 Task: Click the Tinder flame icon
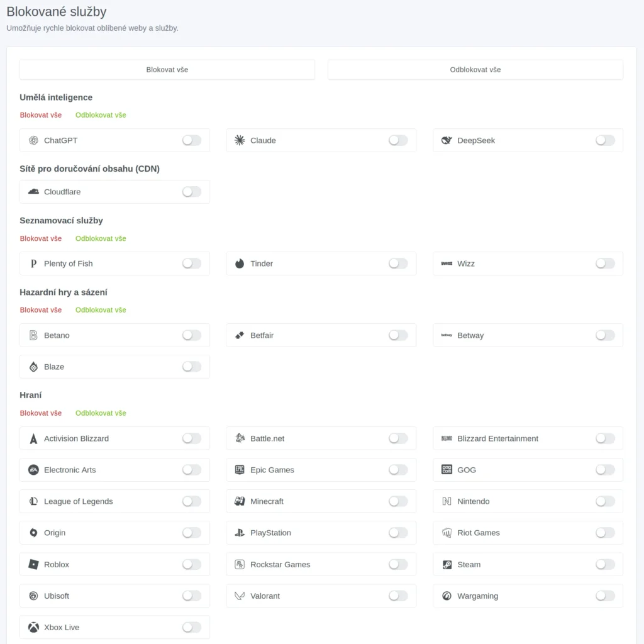(x=240, y=264)
